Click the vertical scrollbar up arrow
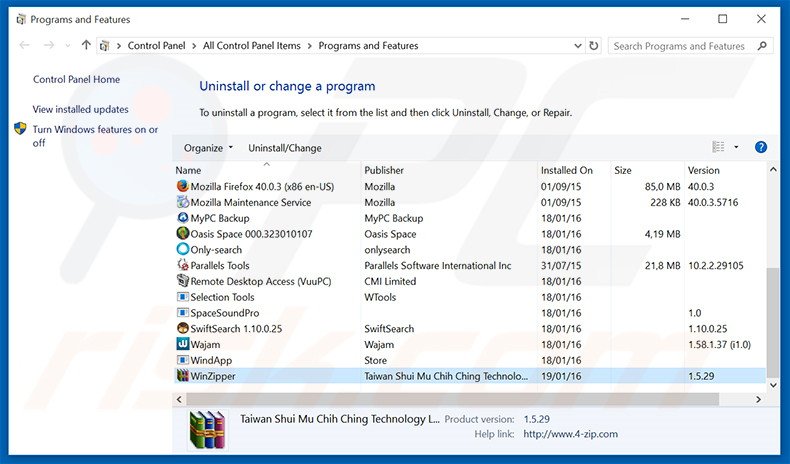Viewport: 790px width, 464px height. pyautogui.click(x=773, y=170)
